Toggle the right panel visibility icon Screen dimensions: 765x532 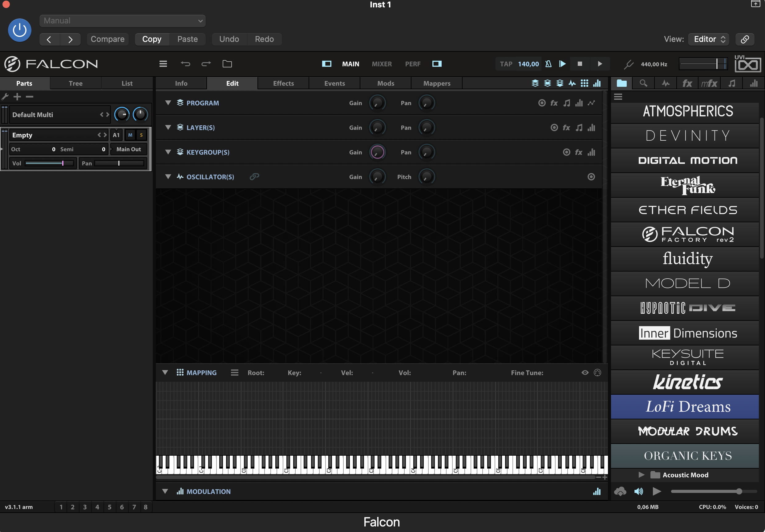tap(437, 64)
